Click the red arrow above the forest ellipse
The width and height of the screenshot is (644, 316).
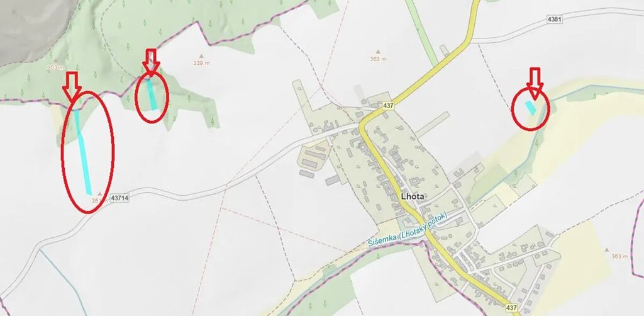tap(151, 62)
